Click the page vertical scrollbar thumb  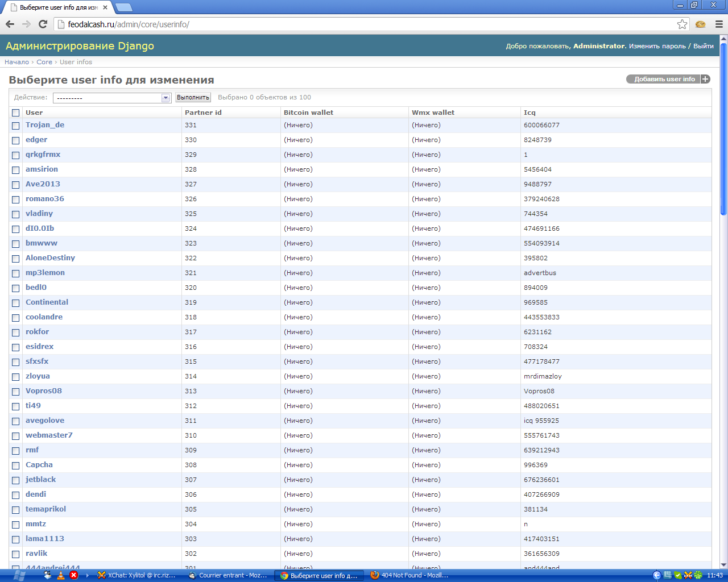click(723, 128)
